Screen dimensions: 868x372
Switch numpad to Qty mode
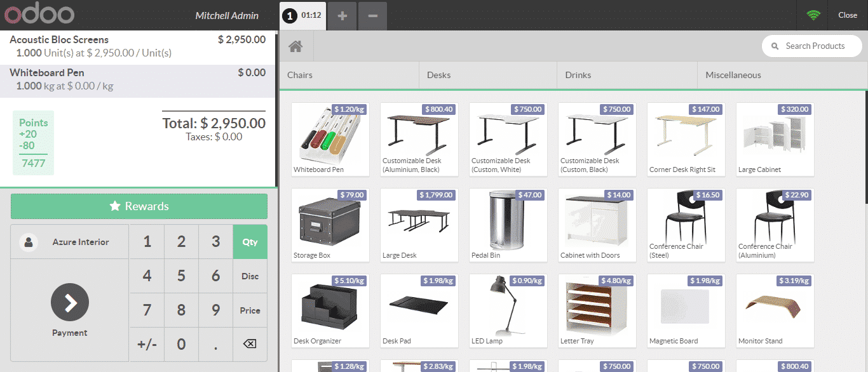point(250,242)
